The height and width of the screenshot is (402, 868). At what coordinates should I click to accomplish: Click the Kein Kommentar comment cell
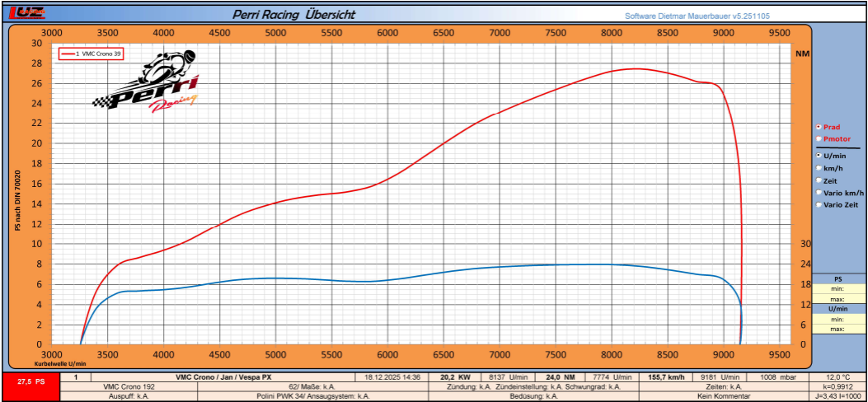(x=724, y=396)
